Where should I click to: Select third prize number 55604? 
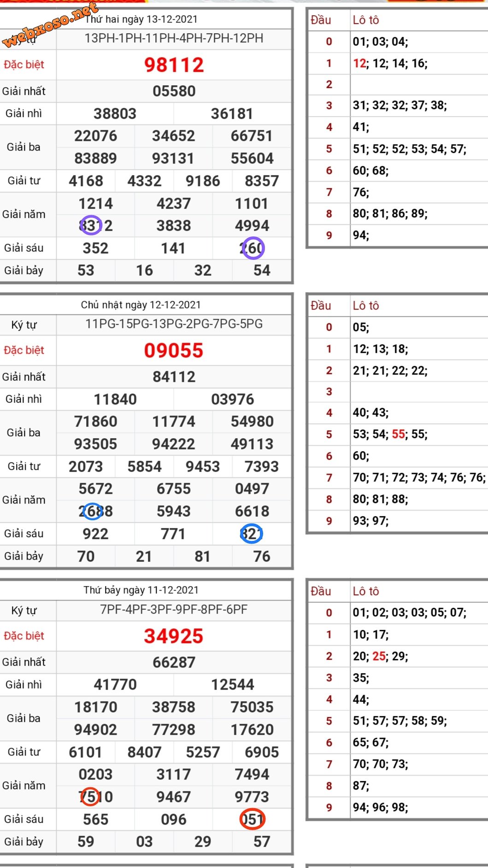click(x=252, y=158)
